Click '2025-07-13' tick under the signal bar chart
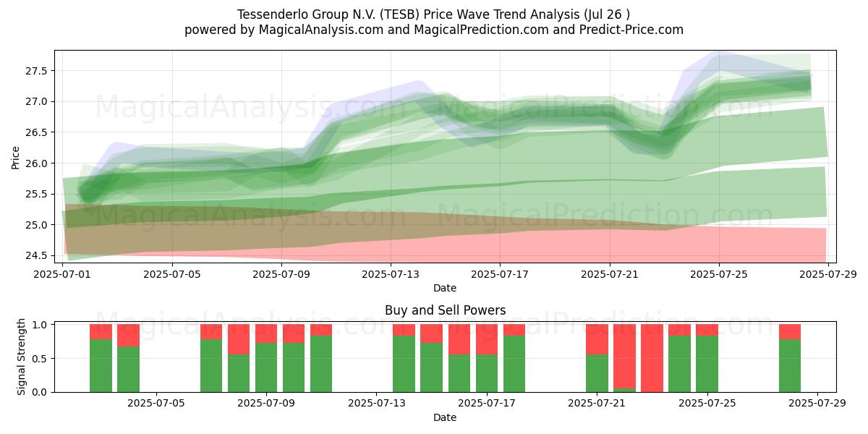868x434 pixels. [377, 404]
